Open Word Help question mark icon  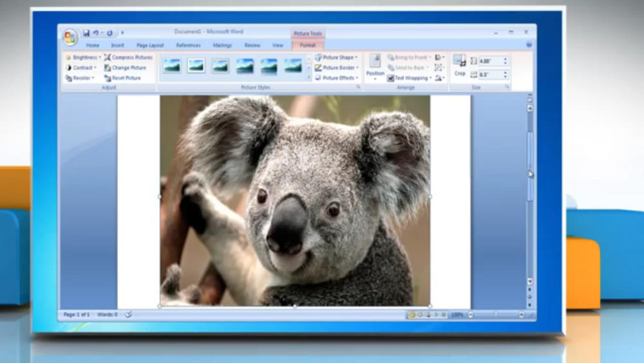(529, 44)
